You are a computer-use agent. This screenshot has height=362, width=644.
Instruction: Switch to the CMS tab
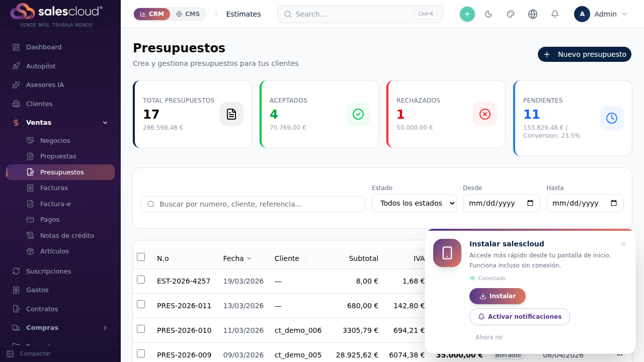(x=188, y=14)
